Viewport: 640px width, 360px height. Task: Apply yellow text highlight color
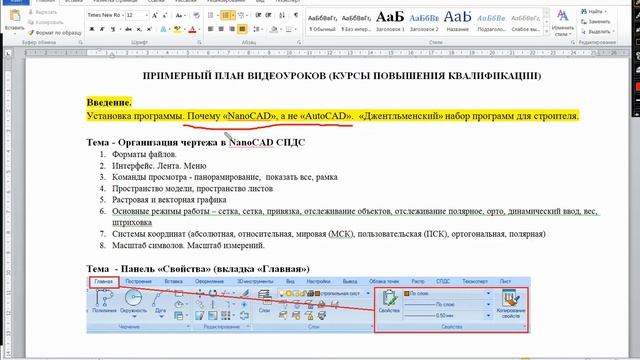click(177, 29)
